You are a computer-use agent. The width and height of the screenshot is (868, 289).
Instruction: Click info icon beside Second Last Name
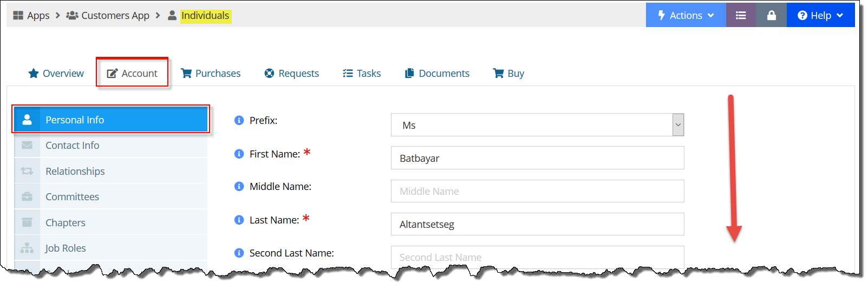(239, 253)
